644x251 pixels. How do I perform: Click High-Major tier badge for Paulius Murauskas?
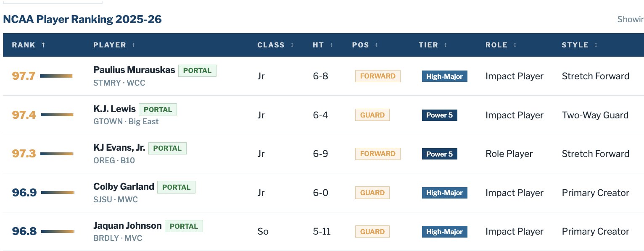(x=444, y=76)
